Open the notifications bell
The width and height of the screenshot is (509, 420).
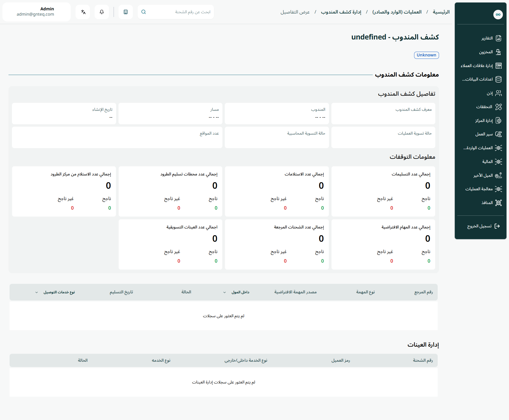point(102,12)
